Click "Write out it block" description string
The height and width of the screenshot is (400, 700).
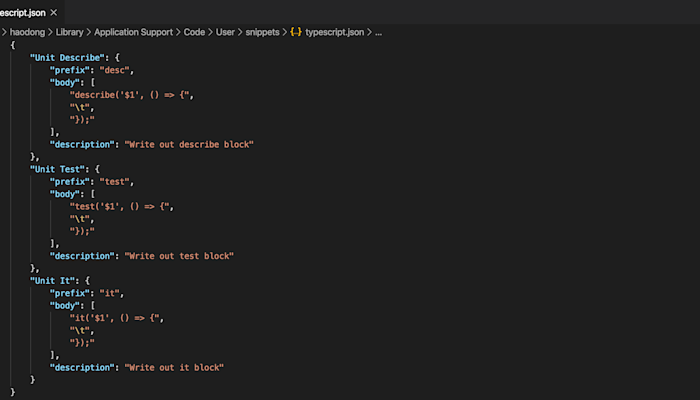174,367
